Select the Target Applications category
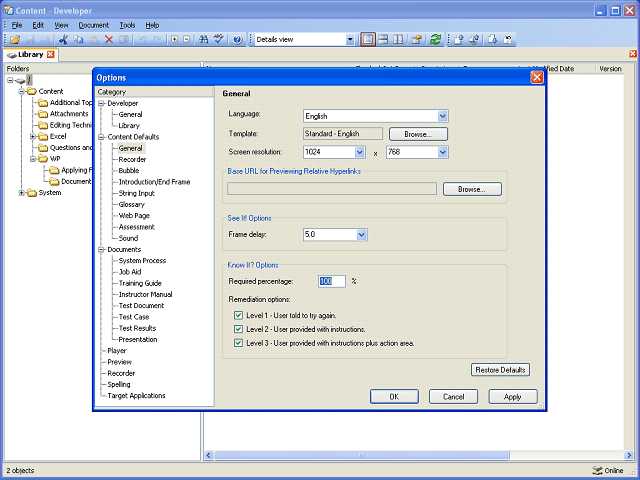Image resolution: width=640 pixels, height=480 pixels. (136, 396)
